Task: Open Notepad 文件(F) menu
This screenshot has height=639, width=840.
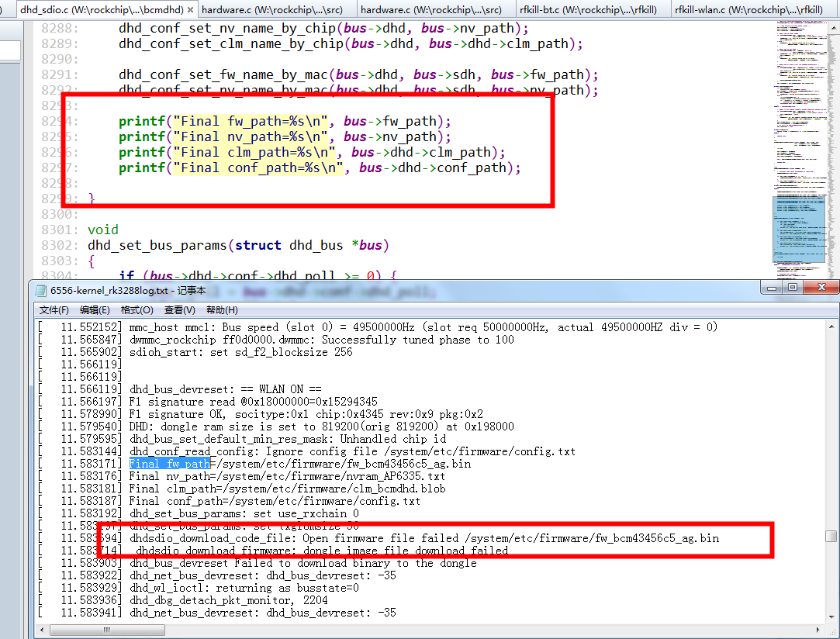Action: point(54,310)
